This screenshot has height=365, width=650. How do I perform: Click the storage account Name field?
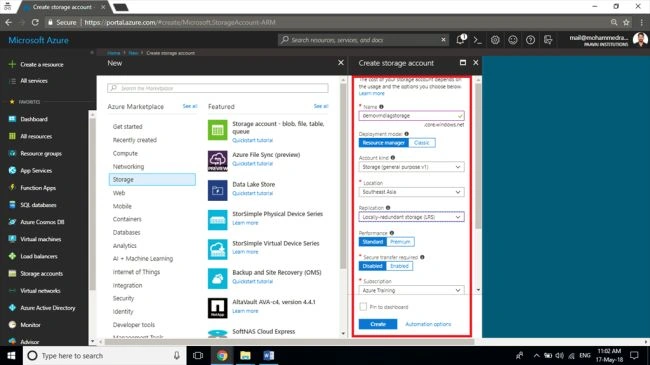click(411, 116)
